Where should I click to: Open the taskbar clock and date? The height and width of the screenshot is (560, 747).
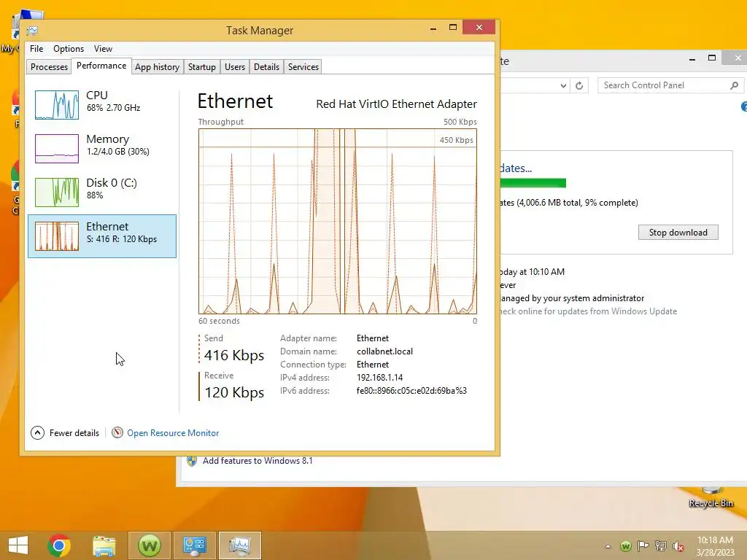(715, 545)
